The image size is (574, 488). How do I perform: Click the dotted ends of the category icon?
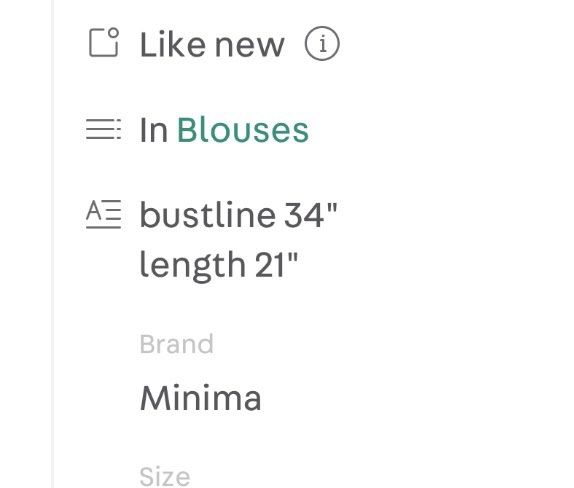[x=119, y=129]
